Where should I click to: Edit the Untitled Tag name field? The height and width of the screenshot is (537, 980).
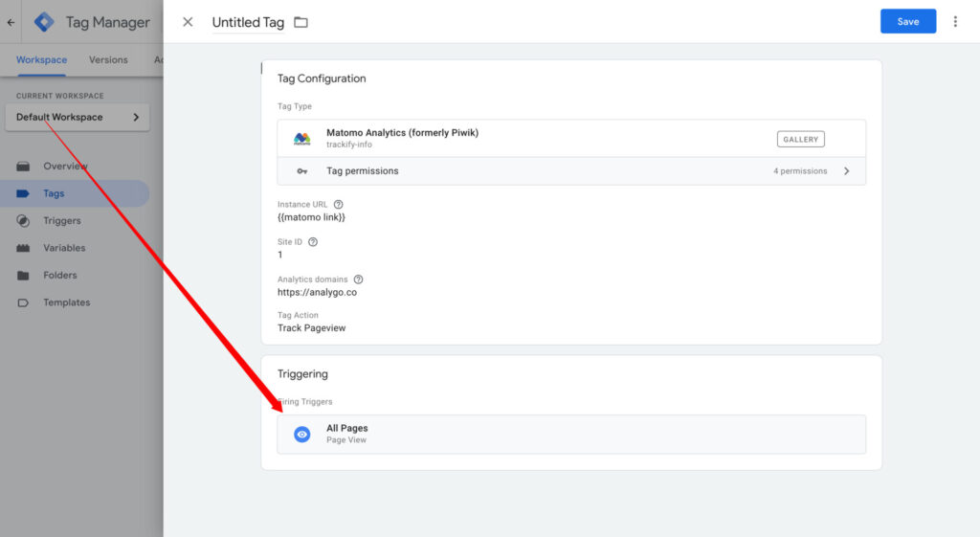tap(248, 22)
